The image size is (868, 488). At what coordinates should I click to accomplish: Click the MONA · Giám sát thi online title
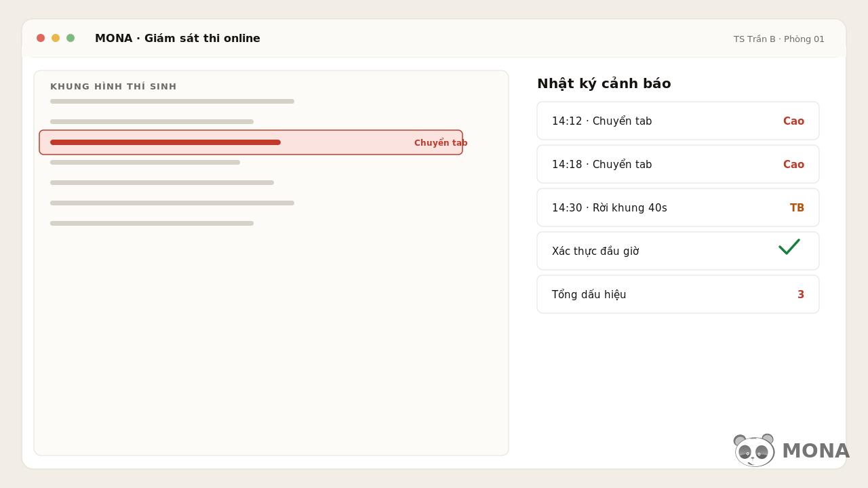pyautogui.click(x=178, y=38)
